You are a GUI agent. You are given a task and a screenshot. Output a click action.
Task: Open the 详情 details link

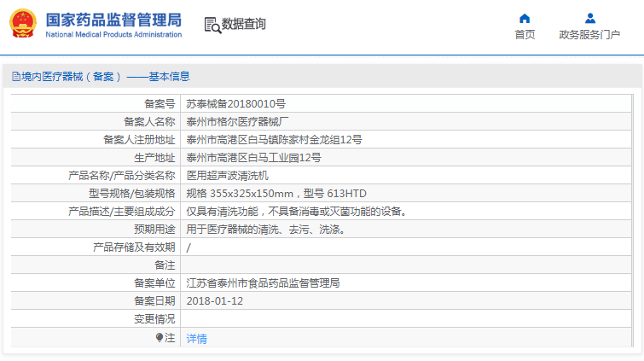[196, 339]
